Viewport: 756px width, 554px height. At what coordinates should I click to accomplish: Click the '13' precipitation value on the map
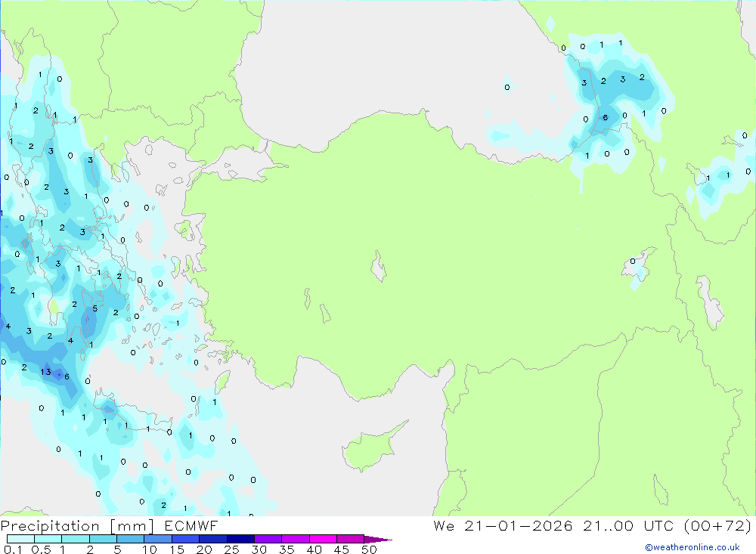tap(46, 372)
